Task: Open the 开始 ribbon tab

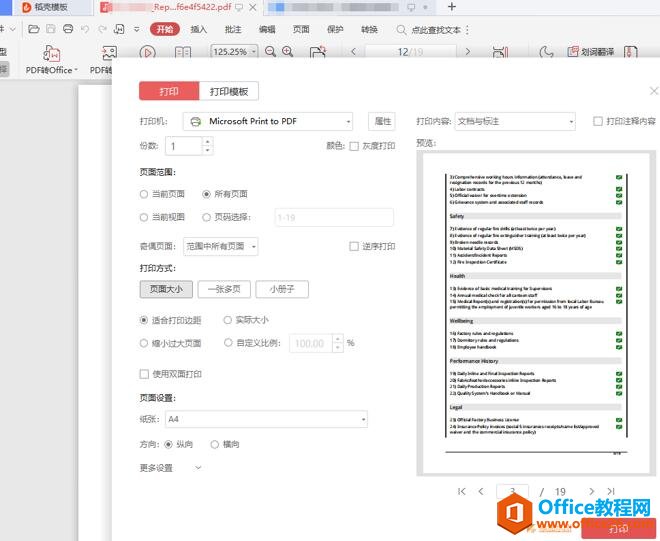Action: (165, 29)
